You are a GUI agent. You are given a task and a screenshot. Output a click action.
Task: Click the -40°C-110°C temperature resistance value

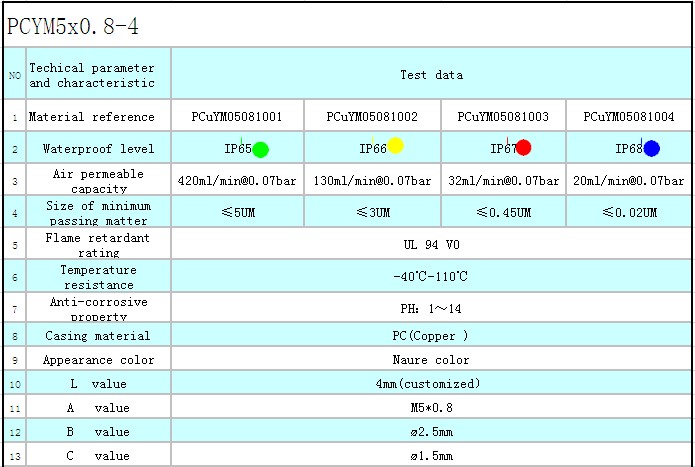[431, 276]
